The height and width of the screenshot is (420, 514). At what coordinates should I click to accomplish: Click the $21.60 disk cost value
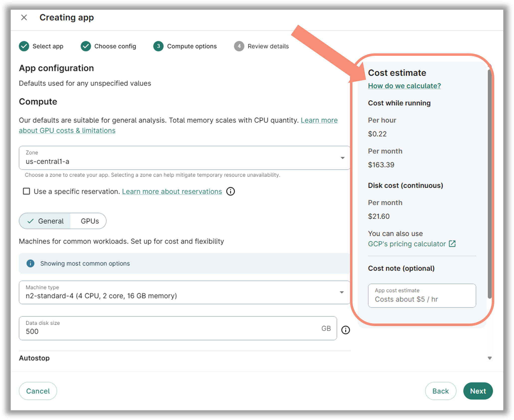pos(379,216)
